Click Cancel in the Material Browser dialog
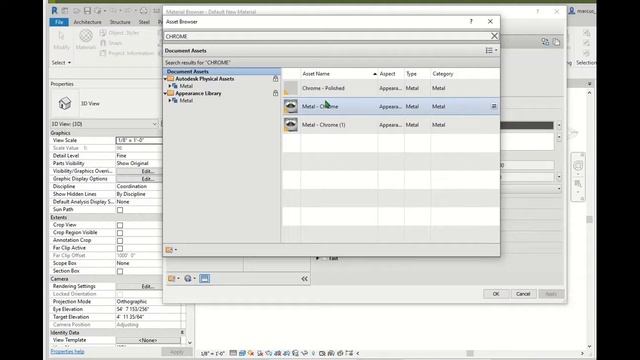 [523, 294]
